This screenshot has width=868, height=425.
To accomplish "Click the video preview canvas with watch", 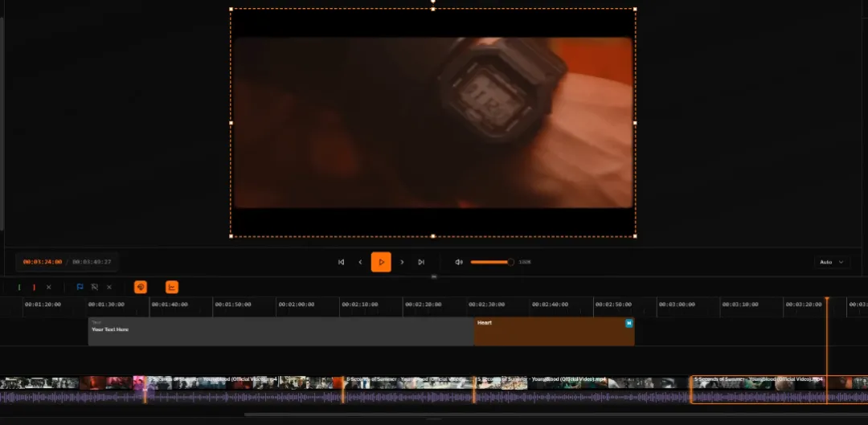I will pyautogui.click(x=433, y=123).
